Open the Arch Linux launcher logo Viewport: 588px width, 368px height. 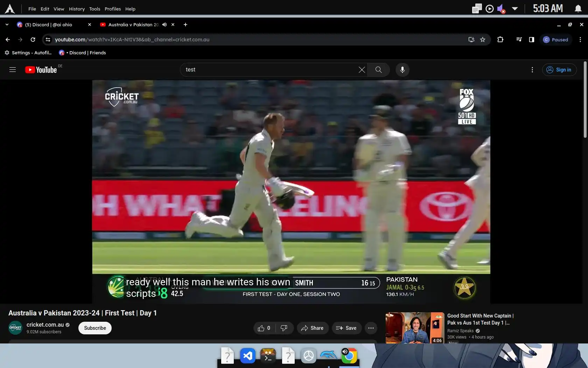pyautogui.click(x=10, y=9)
